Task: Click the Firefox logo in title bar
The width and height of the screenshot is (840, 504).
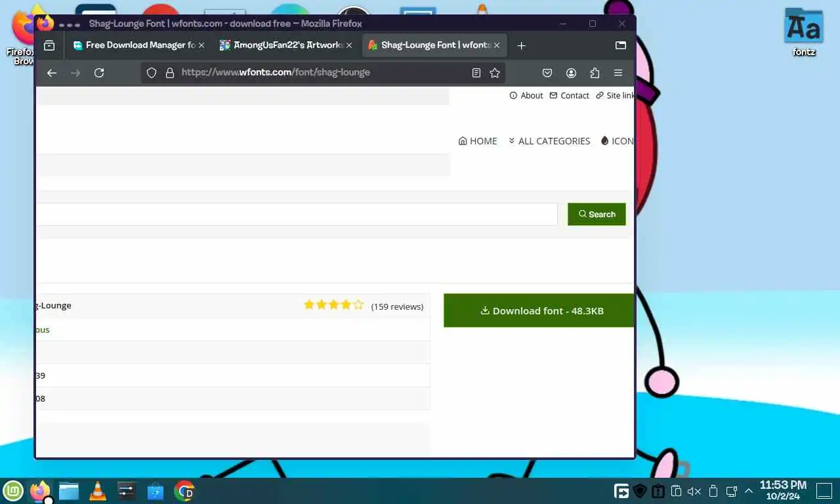Action: pos(45,24)
